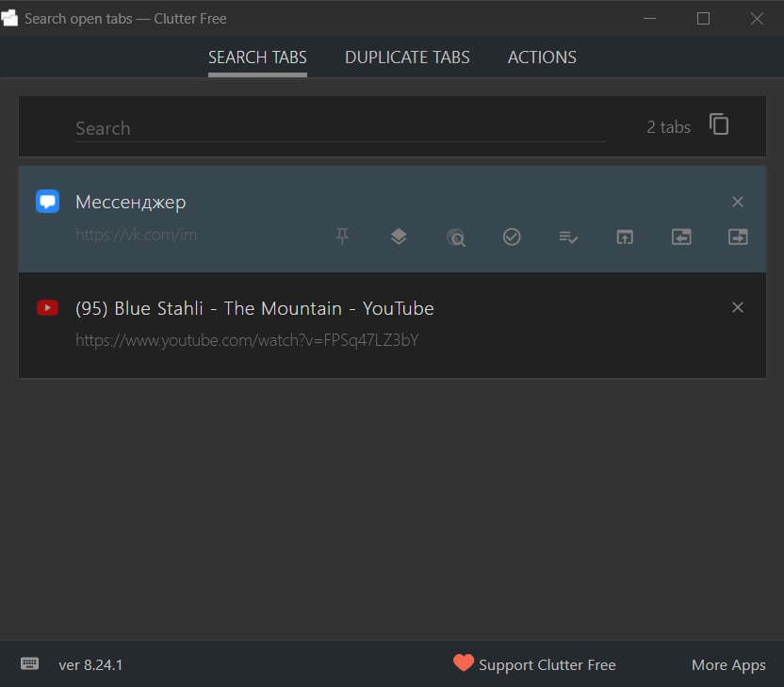
Task: Open the More Apps link
Action: (x=728, y=665)
